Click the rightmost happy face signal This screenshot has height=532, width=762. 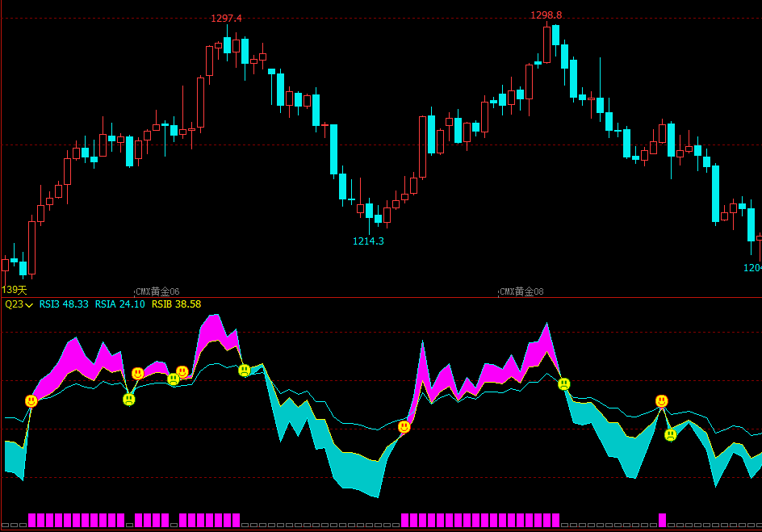661,401
